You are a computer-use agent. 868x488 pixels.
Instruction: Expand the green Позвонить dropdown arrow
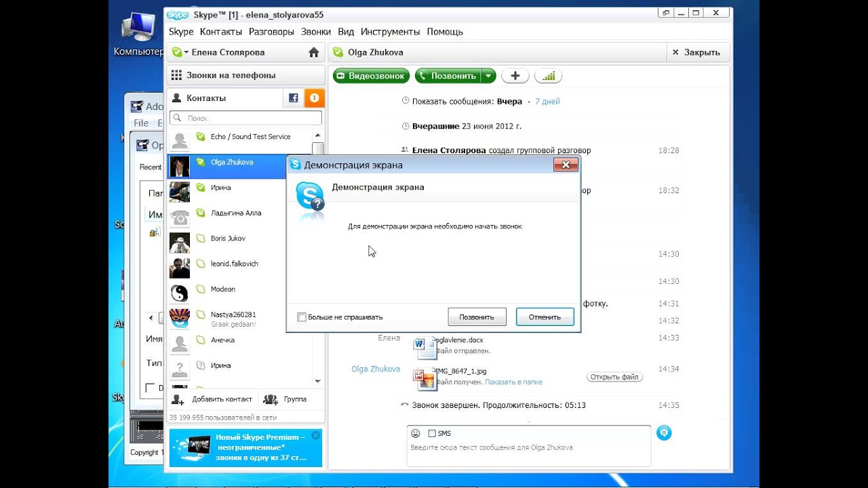tap(488, 76)
